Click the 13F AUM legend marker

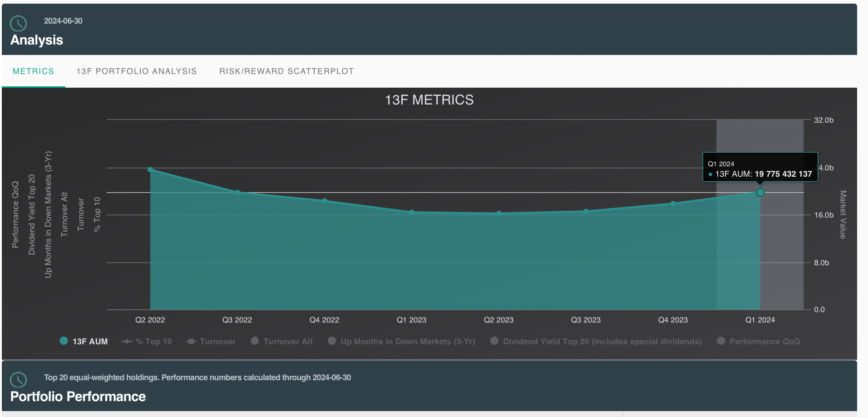64,341
